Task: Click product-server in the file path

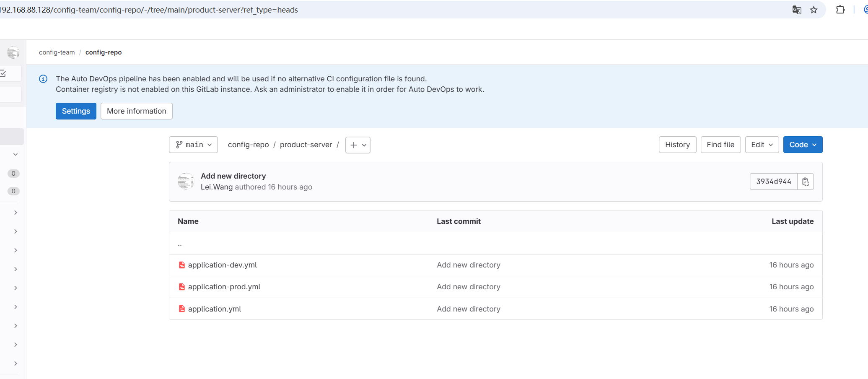Action: click(306, 145)
